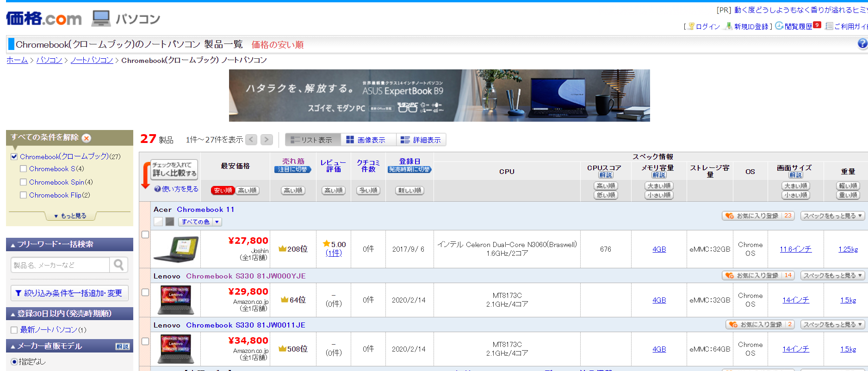Screen dimensions: 868x371
Task: Check the Chromebook Spin filter
Action: click(x=23, y=182)
